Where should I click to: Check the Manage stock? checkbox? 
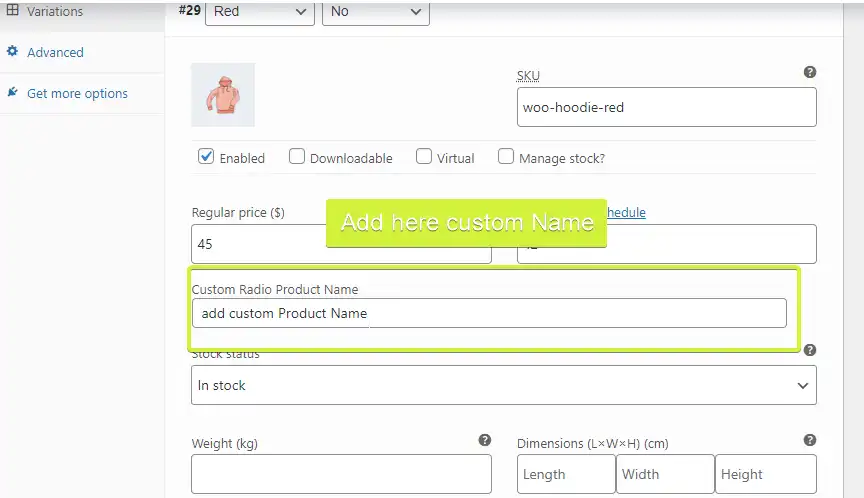pyautogui.click(x=505, y=156)
